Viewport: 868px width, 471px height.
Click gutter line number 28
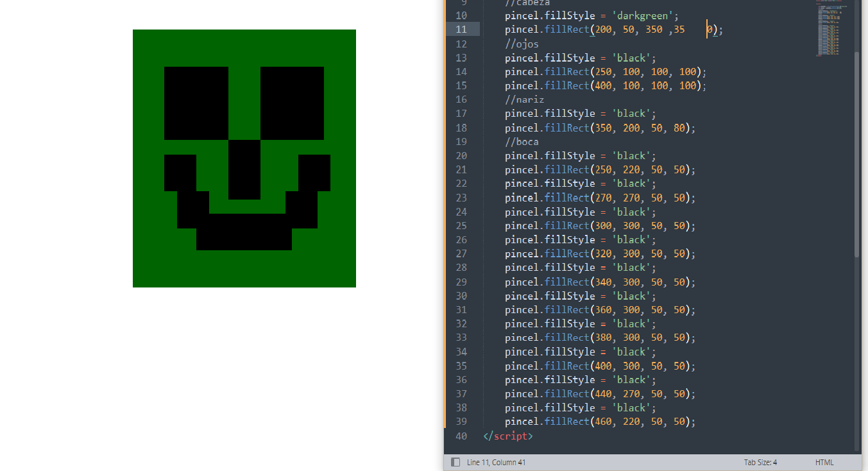coord(461,268)
